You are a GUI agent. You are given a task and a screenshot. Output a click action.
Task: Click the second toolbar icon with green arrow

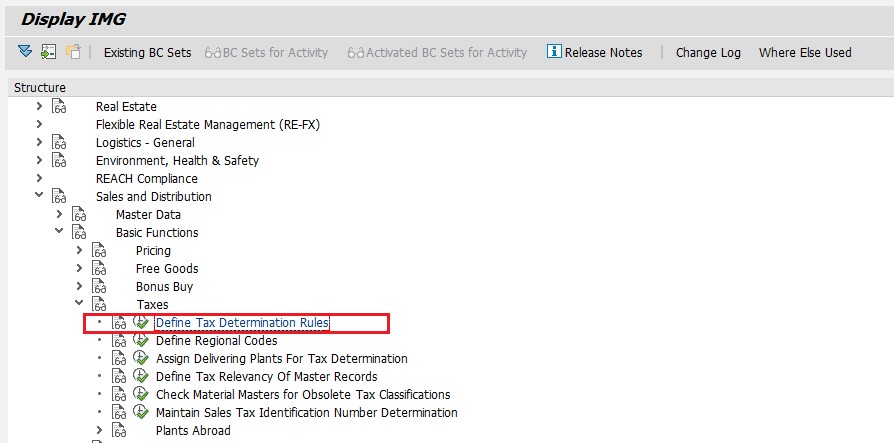[48, 52]
